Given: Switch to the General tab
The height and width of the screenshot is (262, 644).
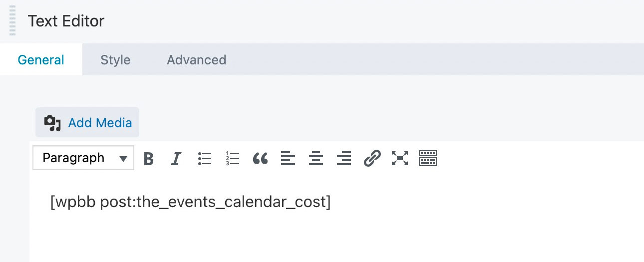Looking at the screenshot, I should coord(41,60).
